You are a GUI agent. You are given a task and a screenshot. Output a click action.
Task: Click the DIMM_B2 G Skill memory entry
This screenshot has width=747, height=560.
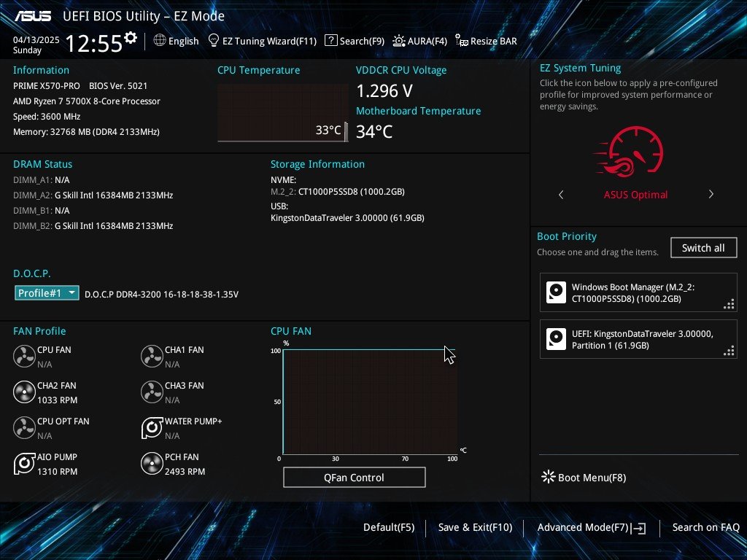click(x=93, y=226)
